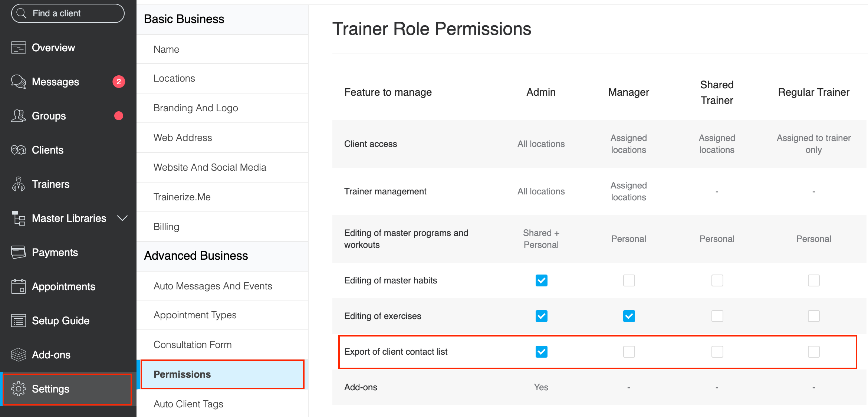This screenshot has height=417, width=868.
Task: Click the Find a client search field
Action: click(68, 13)
